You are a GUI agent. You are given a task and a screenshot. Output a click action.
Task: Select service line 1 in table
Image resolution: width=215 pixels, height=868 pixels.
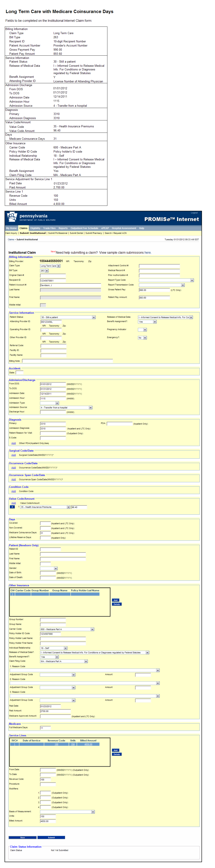(15, 744)
